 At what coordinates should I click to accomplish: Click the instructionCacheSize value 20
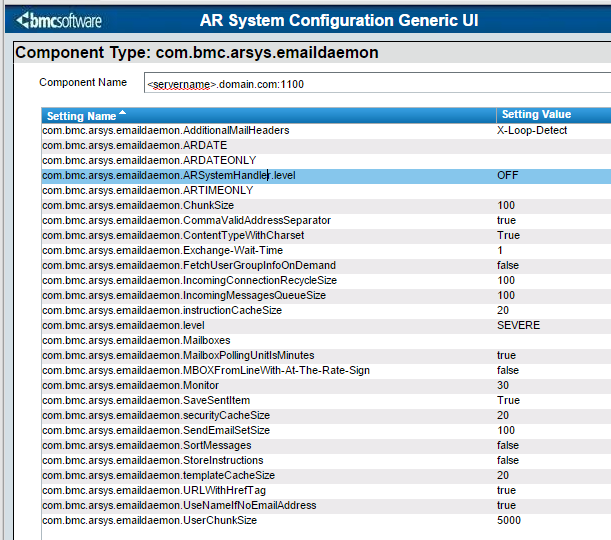pyautogui.click(x=503, y=310)
